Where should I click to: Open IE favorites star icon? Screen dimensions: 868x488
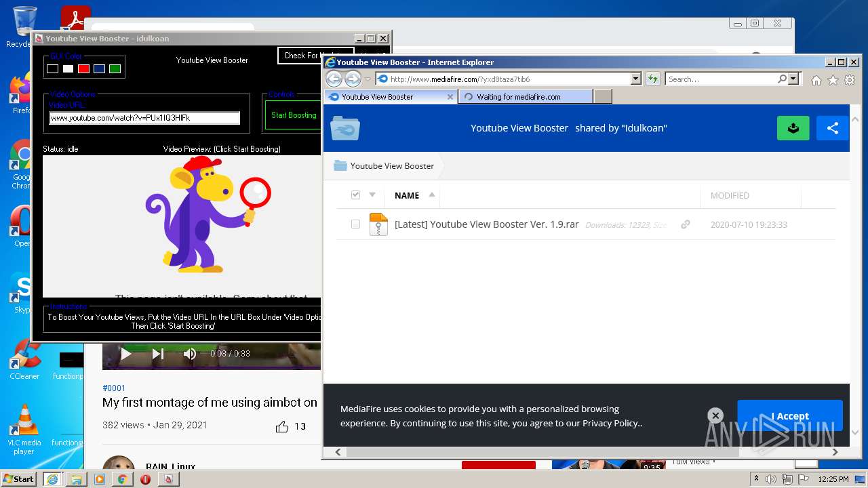[833, 80]
